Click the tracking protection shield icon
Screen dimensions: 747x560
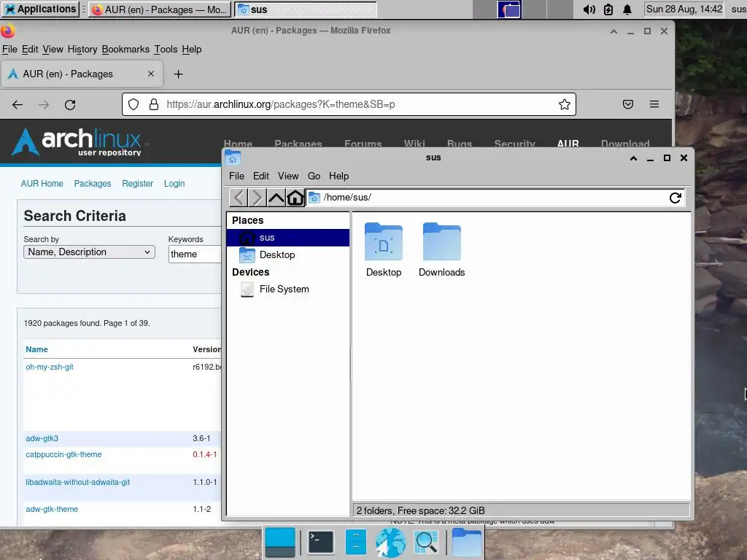tap(133, 104)
